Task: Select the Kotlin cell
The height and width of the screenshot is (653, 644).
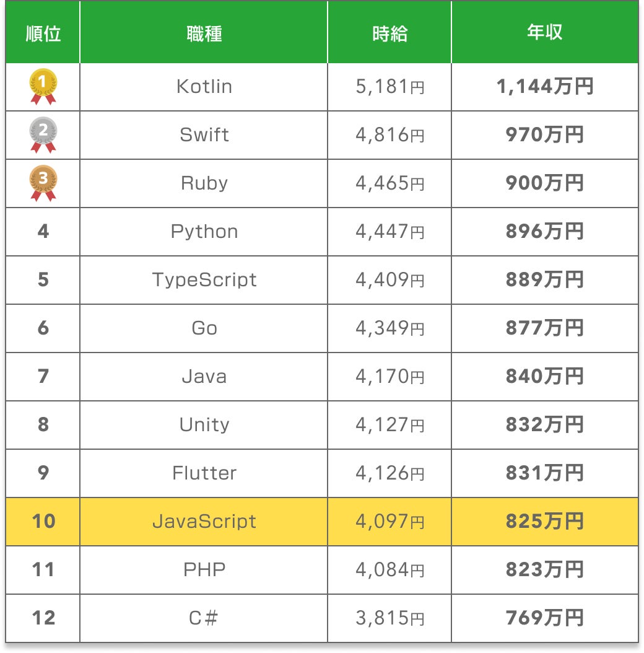Action: click(x=204, y=87)
